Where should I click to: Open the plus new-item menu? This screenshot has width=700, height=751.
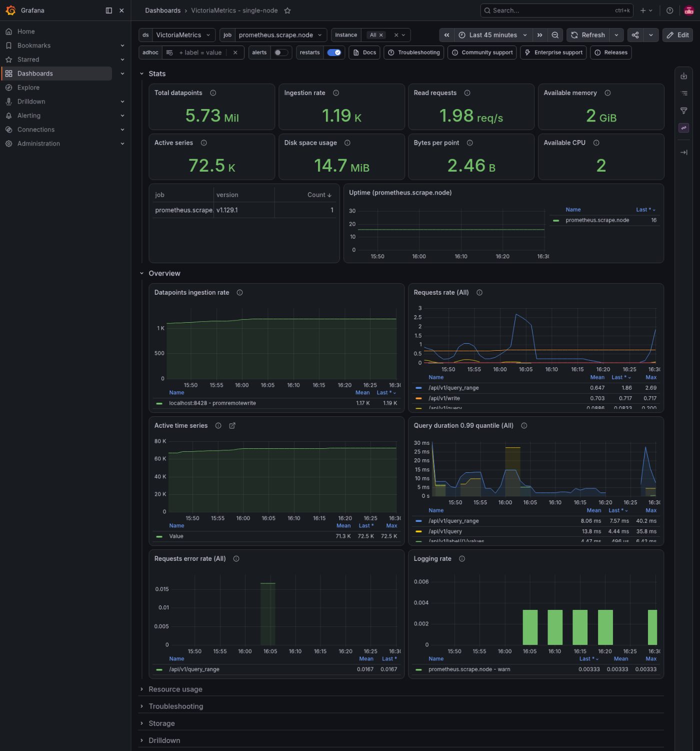(646, 11)
